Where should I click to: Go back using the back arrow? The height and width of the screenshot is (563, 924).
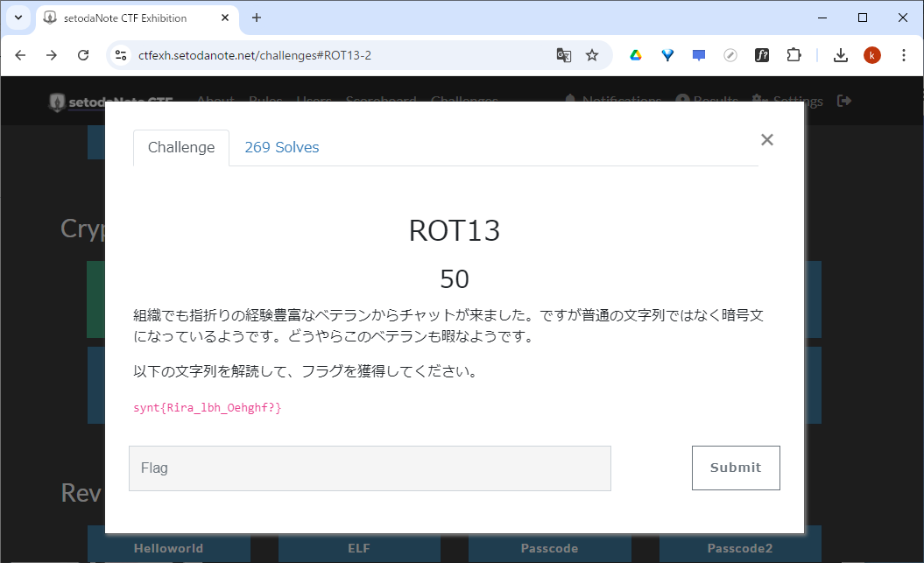tap(20, 54)
